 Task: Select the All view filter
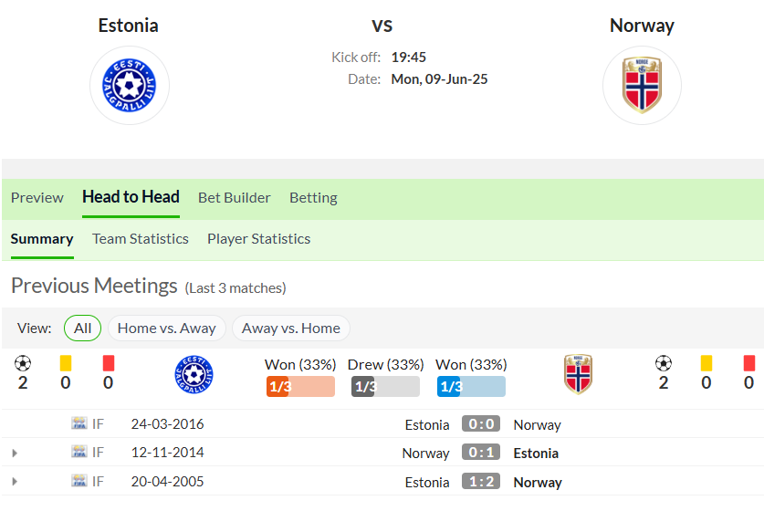click(82, 328)
